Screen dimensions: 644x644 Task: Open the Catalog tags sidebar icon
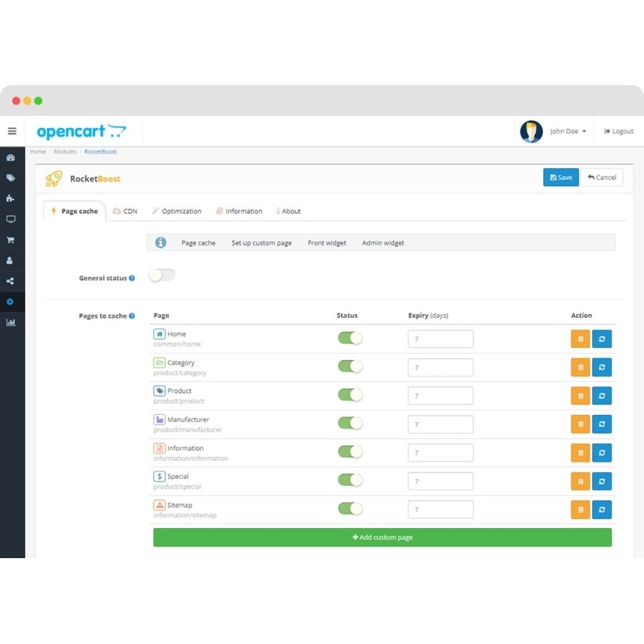11,178
